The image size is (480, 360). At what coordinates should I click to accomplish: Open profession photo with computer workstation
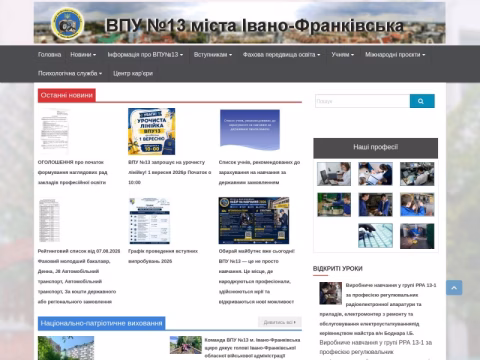pos(334,174)
